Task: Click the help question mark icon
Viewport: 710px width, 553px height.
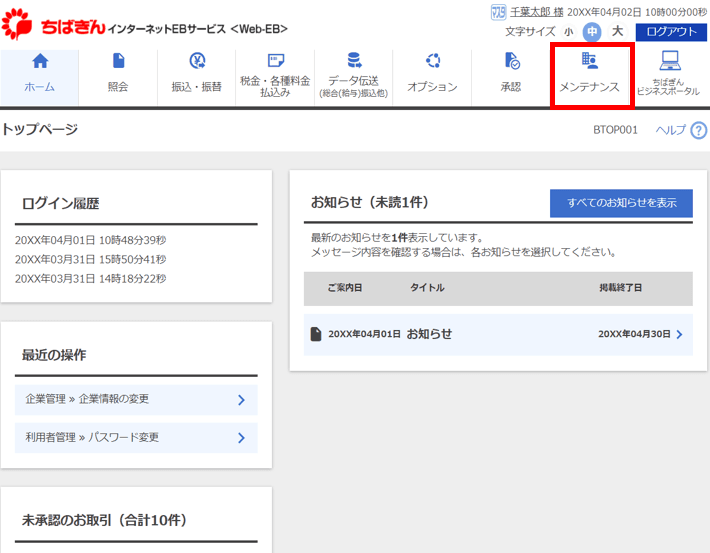Action: click(x=698, y=130)
